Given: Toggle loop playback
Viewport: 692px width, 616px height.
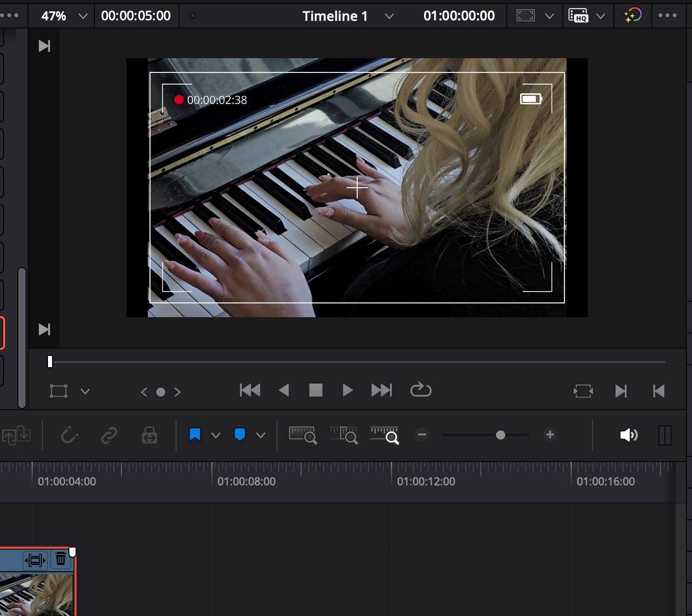Looking at the screenshot, I should click(x=421, y=391).
